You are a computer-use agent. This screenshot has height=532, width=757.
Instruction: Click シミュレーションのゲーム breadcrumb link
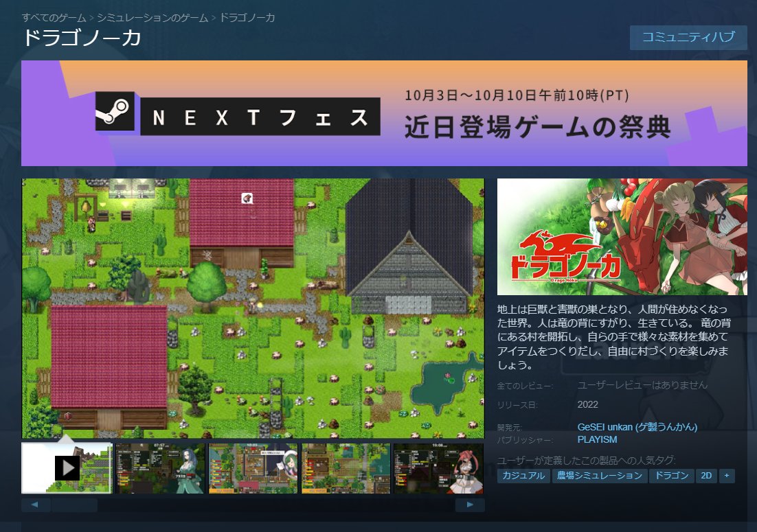tap(152, 18)
